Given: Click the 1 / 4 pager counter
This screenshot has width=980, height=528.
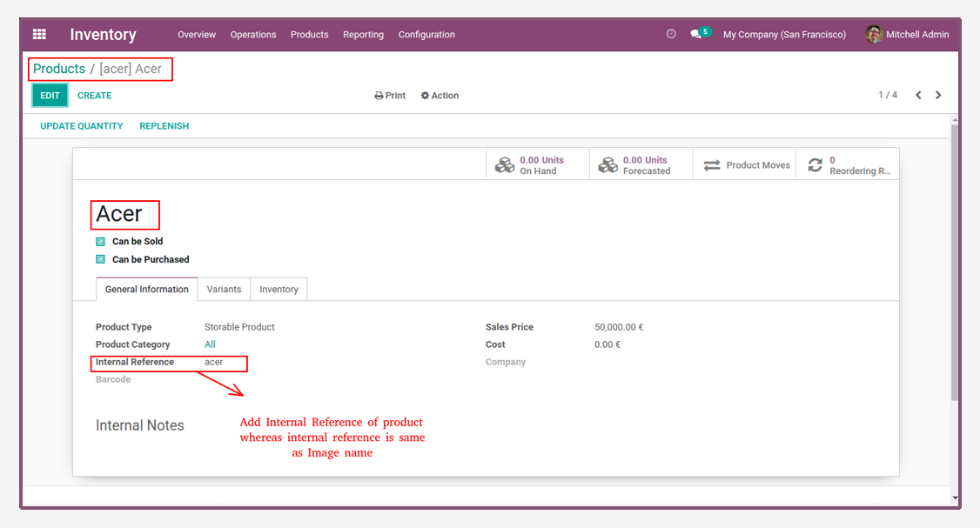Looking at the screenshot, I should point(888,95).
